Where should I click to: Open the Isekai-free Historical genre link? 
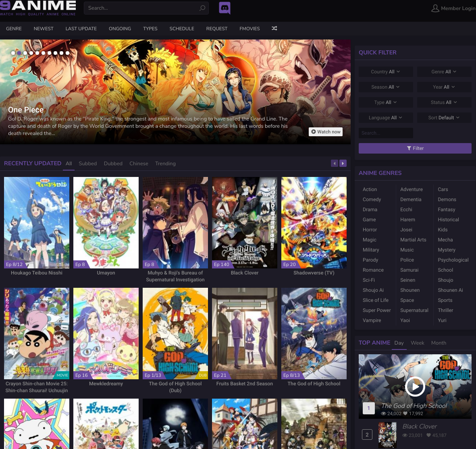(448, 220)
